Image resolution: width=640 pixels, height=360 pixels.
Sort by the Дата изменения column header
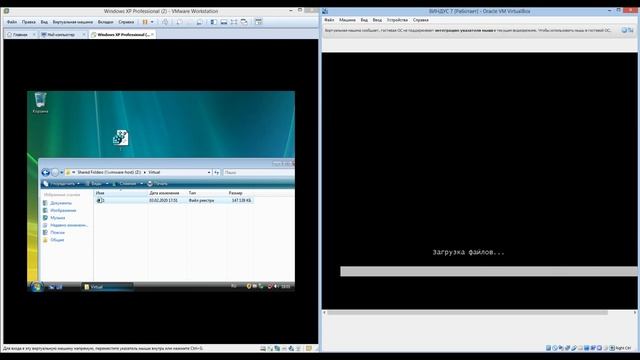point(167,193)
